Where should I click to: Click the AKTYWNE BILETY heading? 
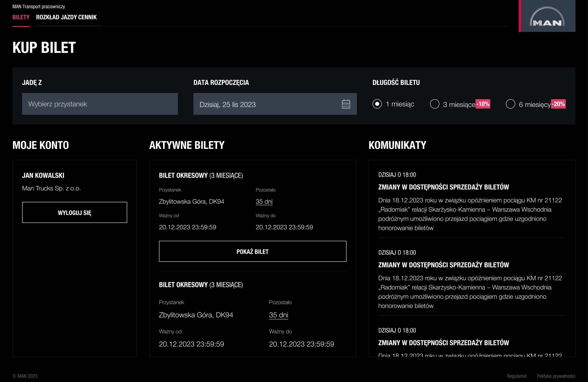click(187, 145)
